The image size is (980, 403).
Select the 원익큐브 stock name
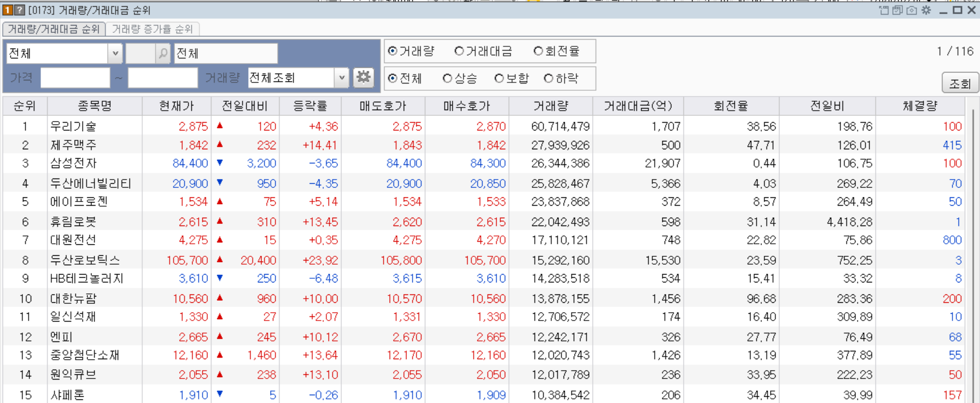(73, 375)
